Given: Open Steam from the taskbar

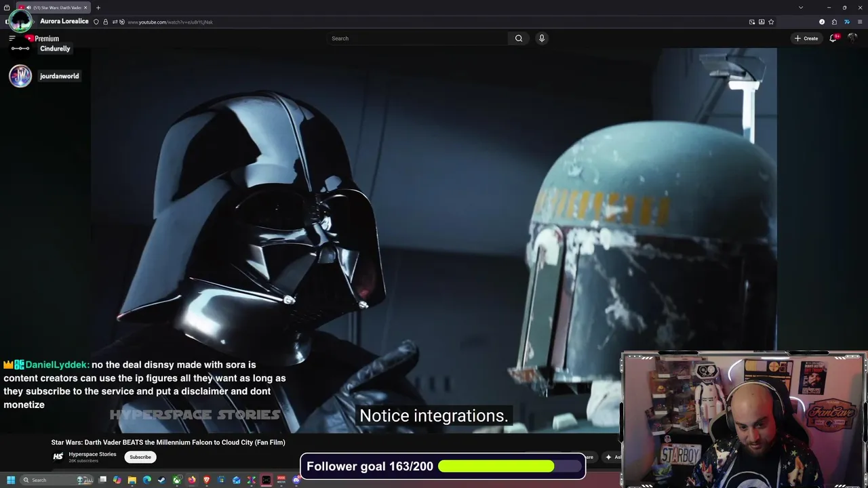Looking at the screenshot, I should tap(162, 480).
